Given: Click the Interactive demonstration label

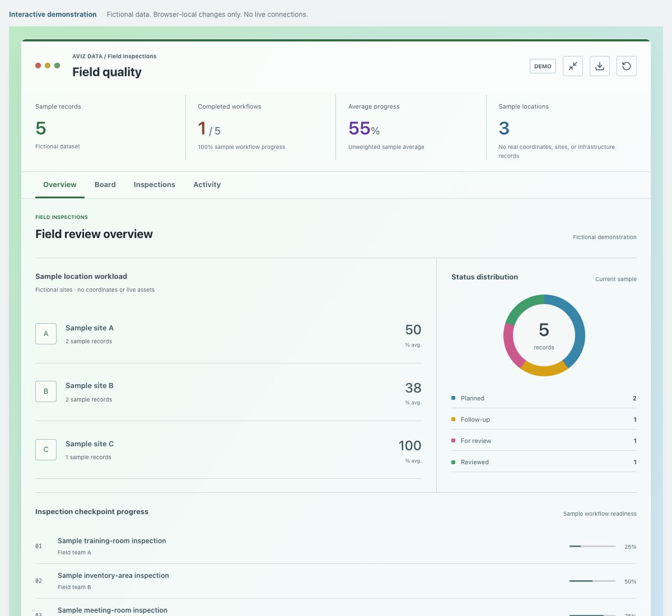Looking at the screenshot, I should tap(53, 15).
